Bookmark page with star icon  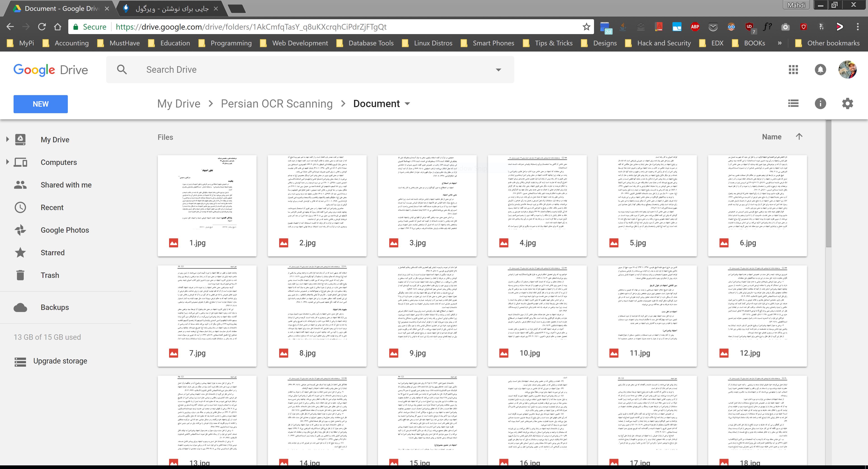click(586, 27)
